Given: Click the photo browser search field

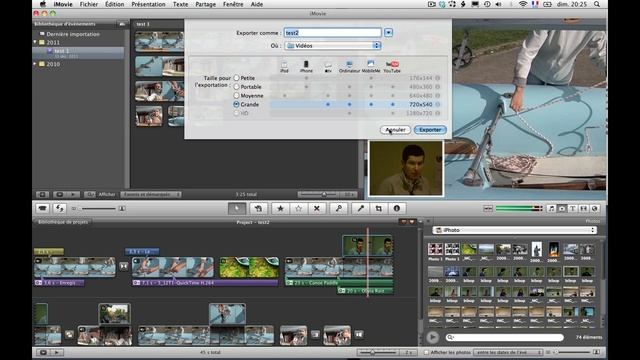Looking at the screenshot, I should pos(505,337).
